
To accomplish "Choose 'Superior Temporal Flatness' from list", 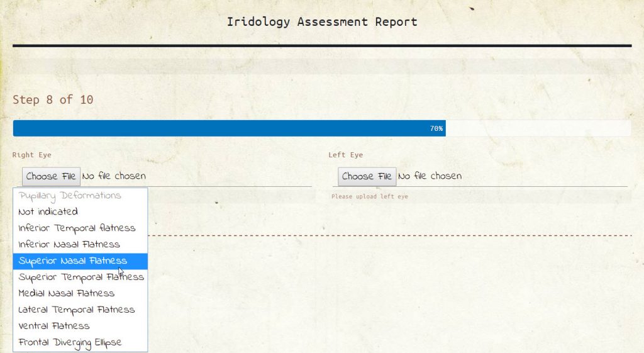I will [x=80, y=277].
